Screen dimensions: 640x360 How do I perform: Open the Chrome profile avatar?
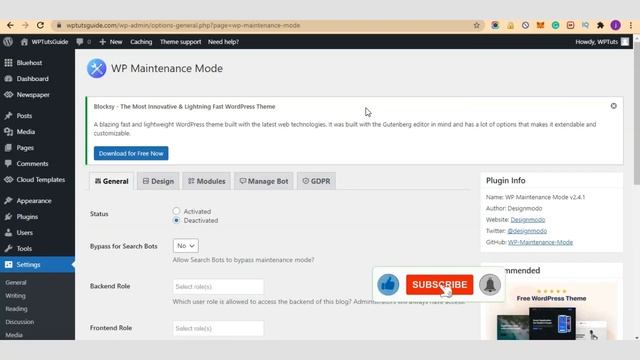point(616,25)
